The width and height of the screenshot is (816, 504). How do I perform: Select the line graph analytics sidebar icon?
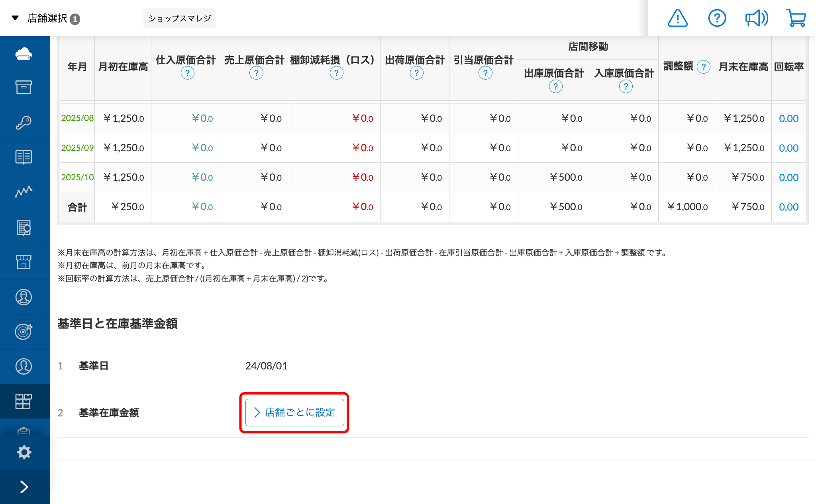click(24, 192)
